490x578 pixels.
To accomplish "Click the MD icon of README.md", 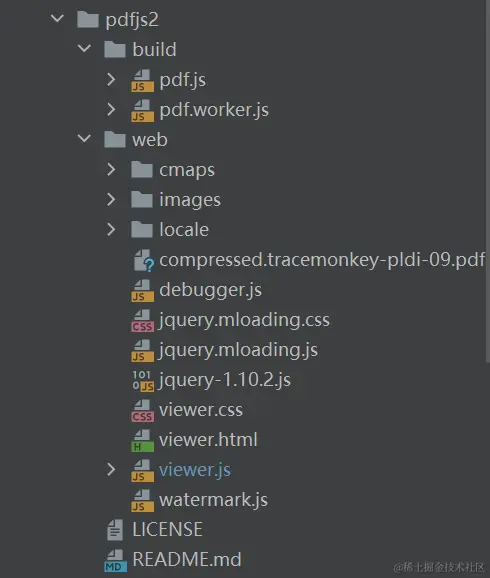I will coord(115,560).
